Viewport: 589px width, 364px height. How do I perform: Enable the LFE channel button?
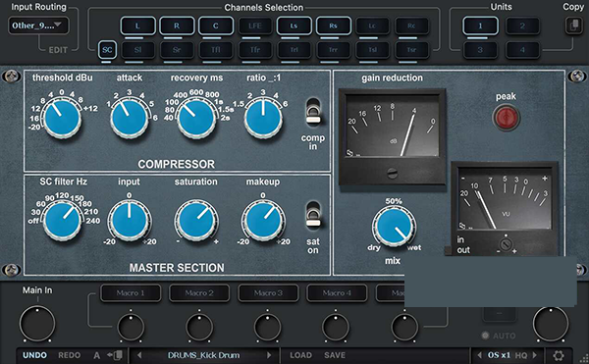coord(255,26)
